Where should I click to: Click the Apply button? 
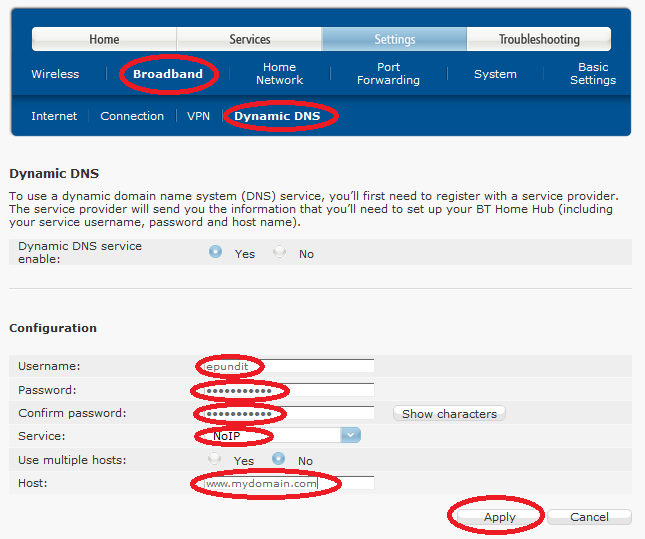point(499,517)
